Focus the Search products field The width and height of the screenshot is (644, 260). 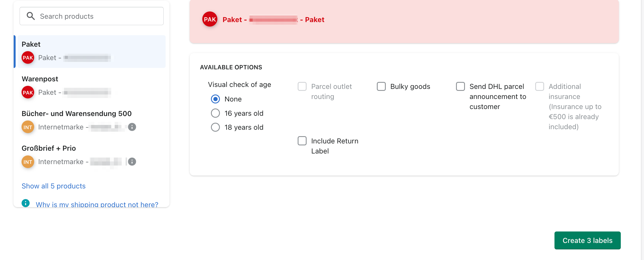point(91,16)
